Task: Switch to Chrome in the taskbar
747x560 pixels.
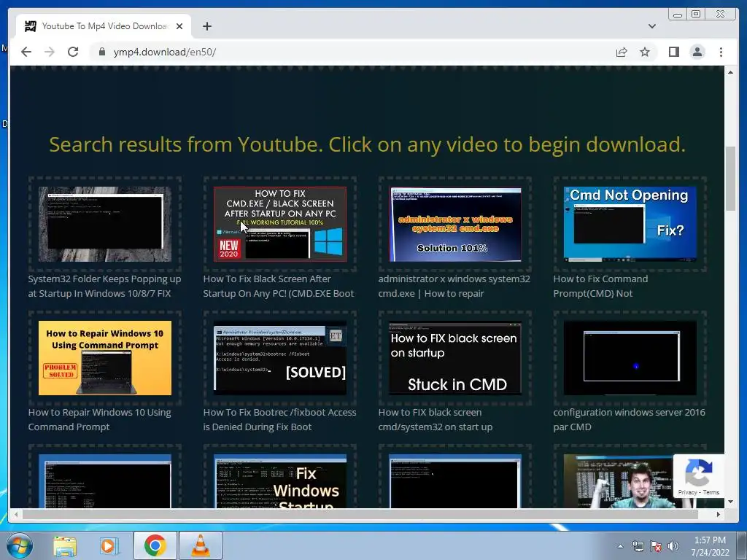Action: (155, 545)
